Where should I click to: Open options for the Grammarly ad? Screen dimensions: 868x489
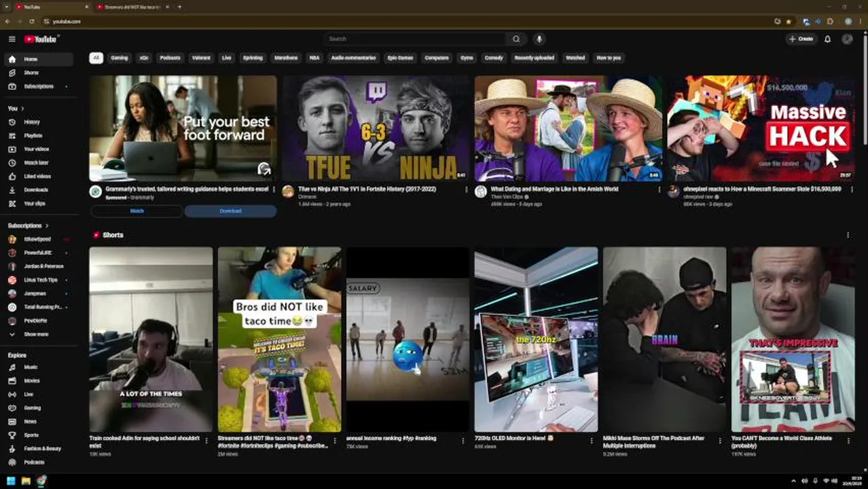[274, 189]
